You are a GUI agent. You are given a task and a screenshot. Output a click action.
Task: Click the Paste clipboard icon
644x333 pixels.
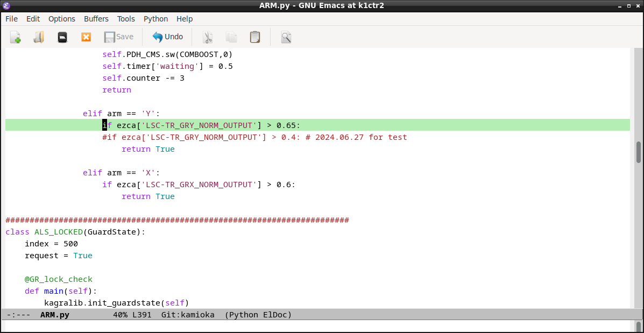click(x=255, y=37)
